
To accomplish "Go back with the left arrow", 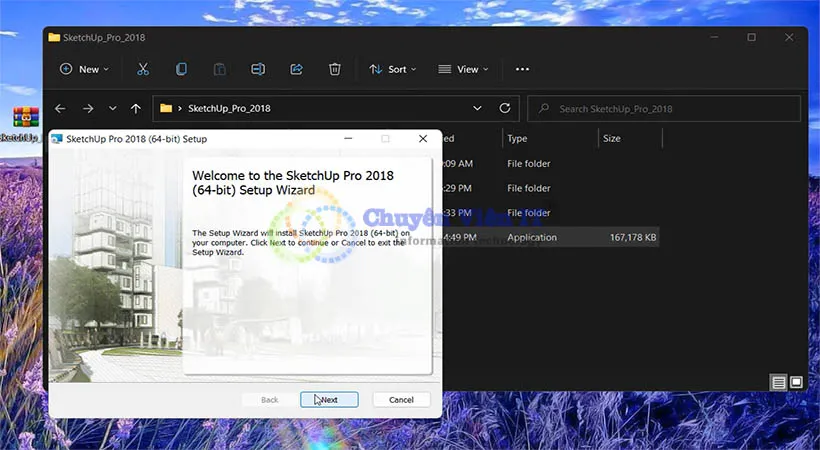I will click(60, 108).
